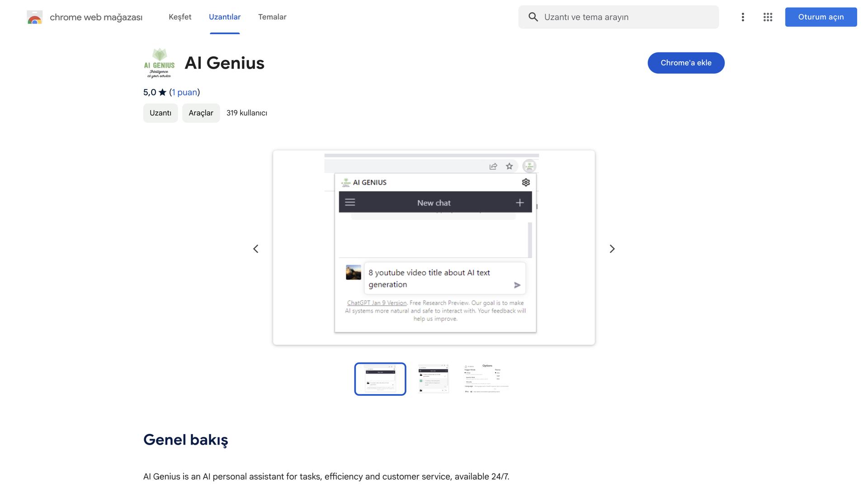868x488 pixels.
Task: Open the settings gear in the AI Genius screenshot
Action: coord(525,182)
